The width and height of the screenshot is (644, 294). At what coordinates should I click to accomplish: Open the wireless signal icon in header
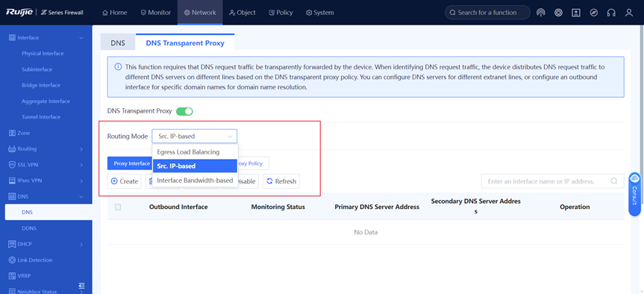[x=541, y=13]
